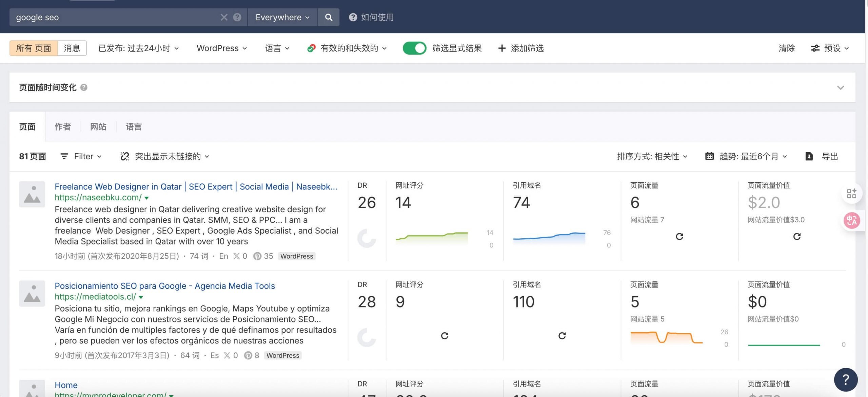This screenshot has width=868, height=397.
Task: Select the 所有页面 segmented option
Action: (34, 48)
